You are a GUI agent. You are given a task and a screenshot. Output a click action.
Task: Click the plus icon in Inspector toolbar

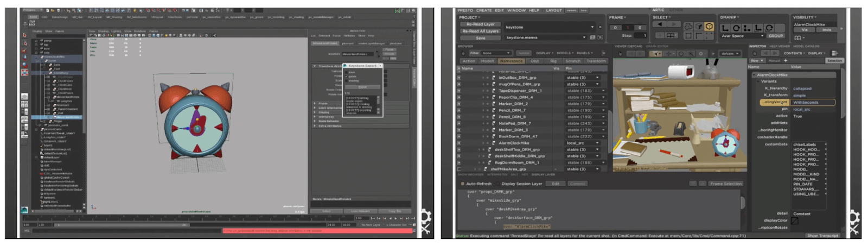click(x=785, y=60)
